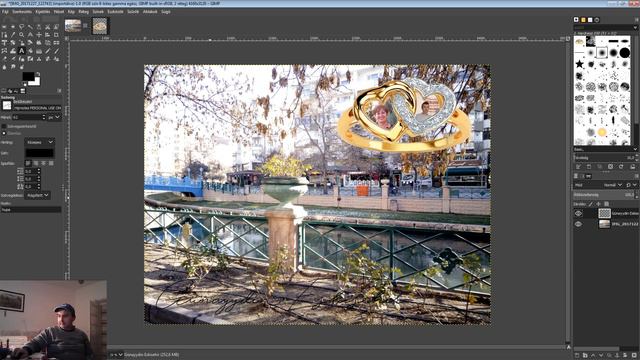The height and width of the screenshot is (360, 640).
Task: Refresh the brushes list
Action: click(x=621, y=167)
